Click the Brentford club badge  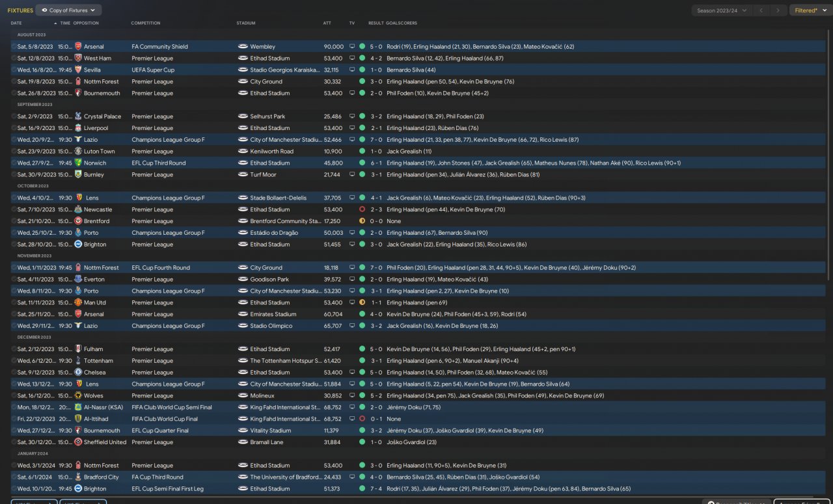click(x=78, y=221)
